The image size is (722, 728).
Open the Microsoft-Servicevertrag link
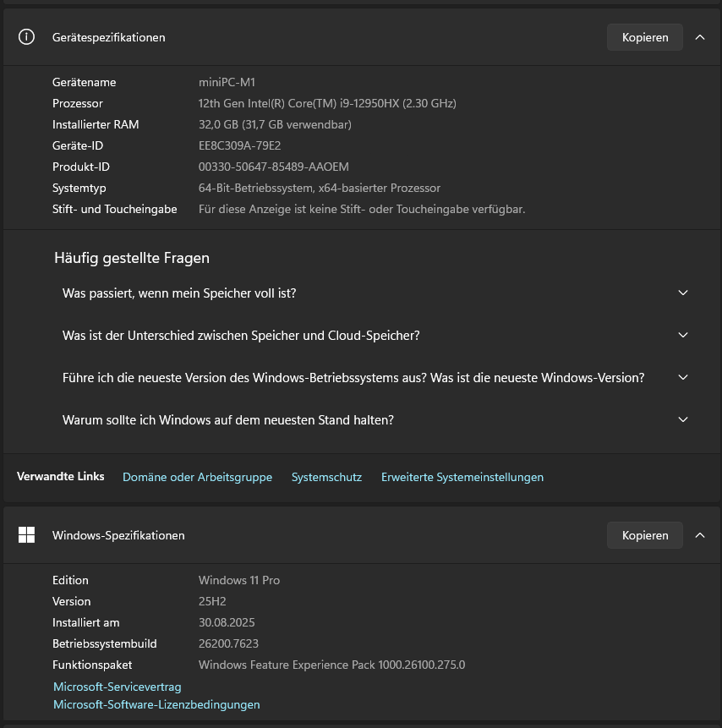[x=117, y=687]
